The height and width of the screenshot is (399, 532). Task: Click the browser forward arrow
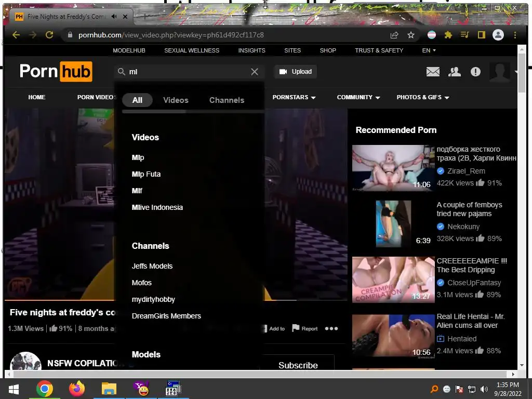click(x=33, y=35)
